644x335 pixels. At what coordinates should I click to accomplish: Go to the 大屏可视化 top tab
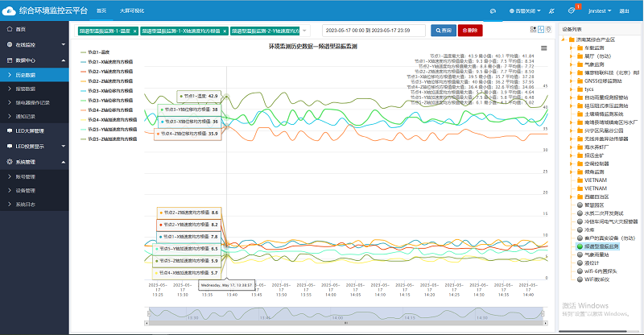(x=130, y=11)
